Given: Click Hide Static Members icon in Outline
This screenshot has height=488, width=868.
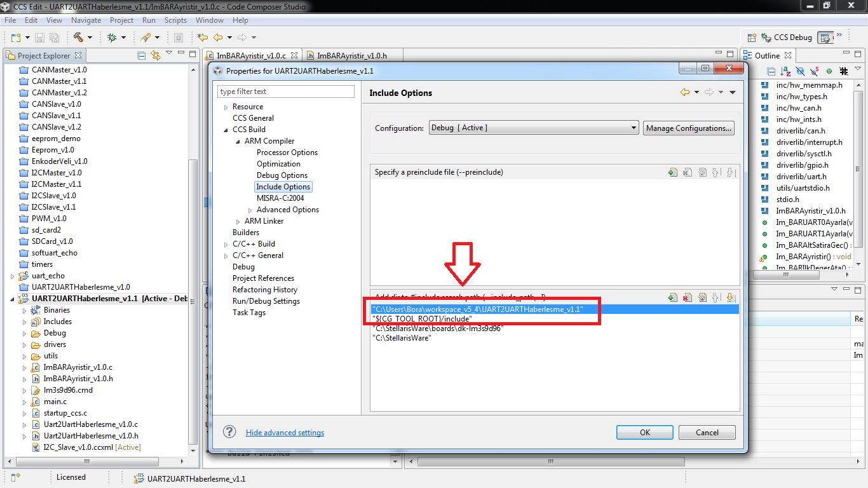Looking at the screenshot, I should [x=814, y=71].
